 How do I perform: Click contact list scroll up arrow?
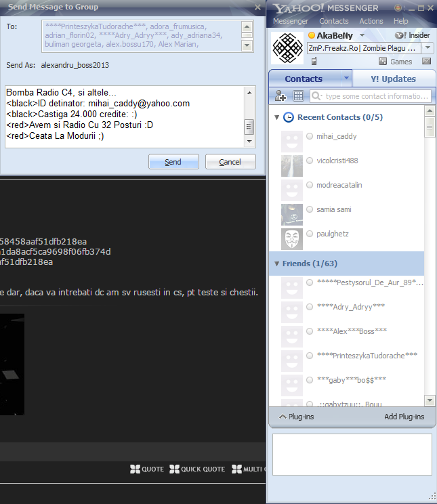(x=430, y=111)
